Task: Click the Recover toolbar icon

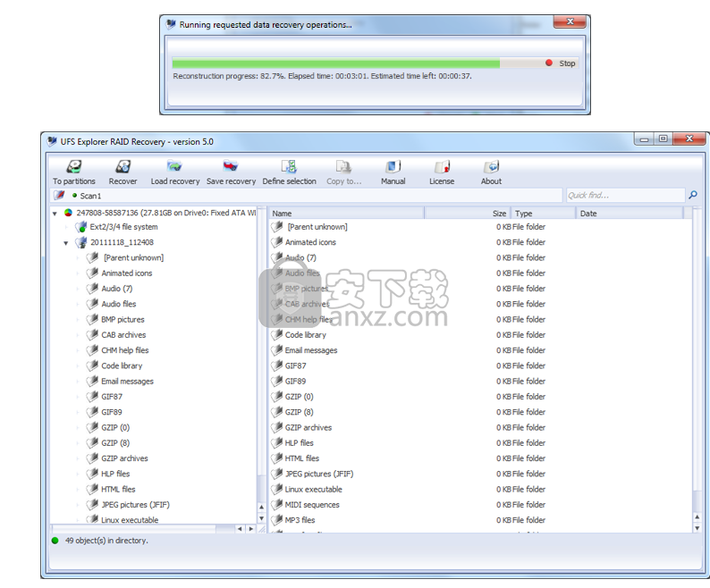Action: [x=123, y=166]
